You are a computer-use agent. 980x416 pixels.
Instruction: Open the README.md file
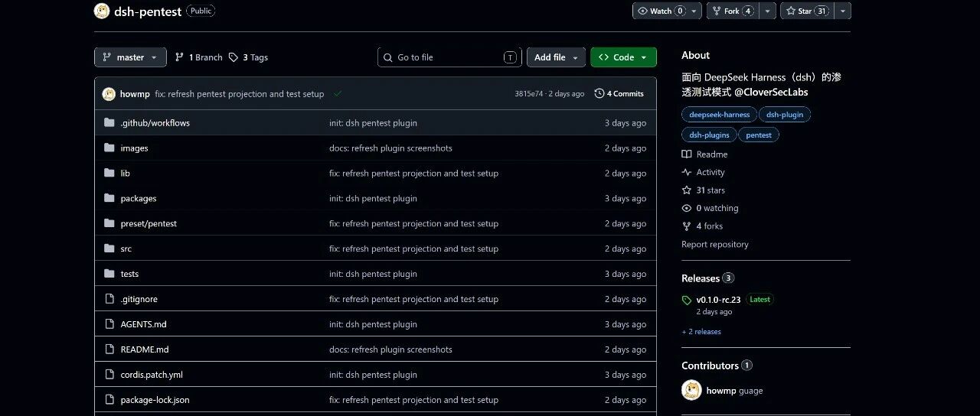pyautogui.click(x=145, y=349)
